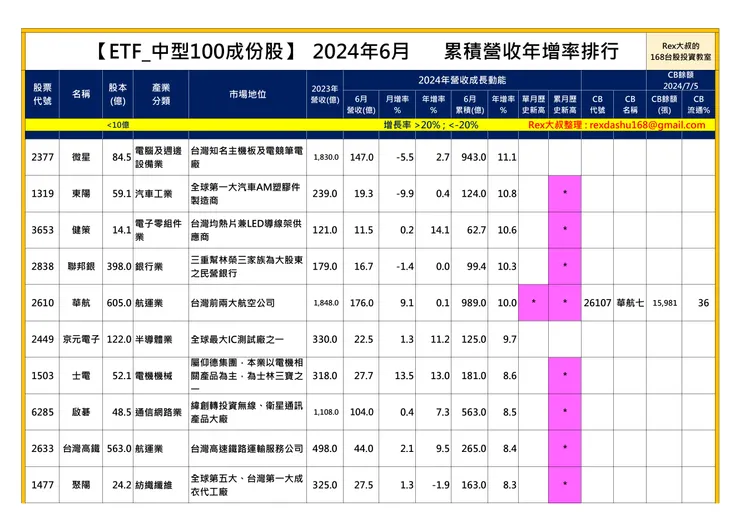Click the title text ETF_中型100成份股
Screen dimensions: 740x523
[196, 52]
